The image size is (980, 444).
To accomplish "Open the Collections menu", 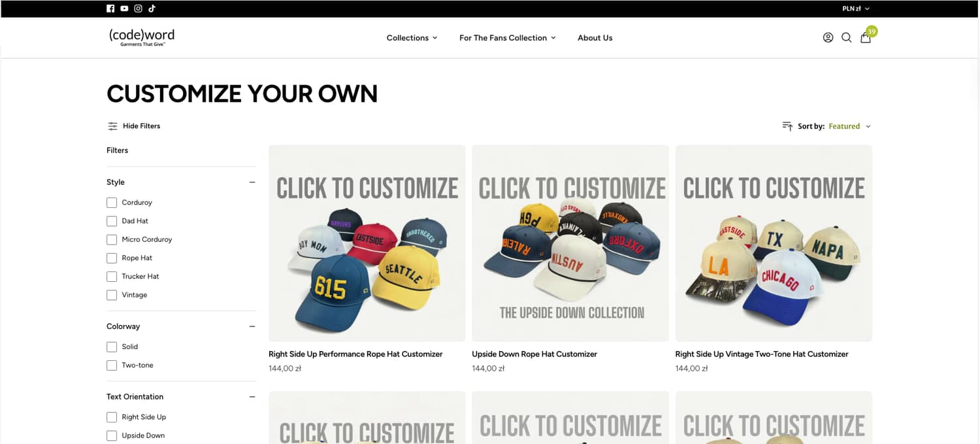I will (x=412, y=38).
